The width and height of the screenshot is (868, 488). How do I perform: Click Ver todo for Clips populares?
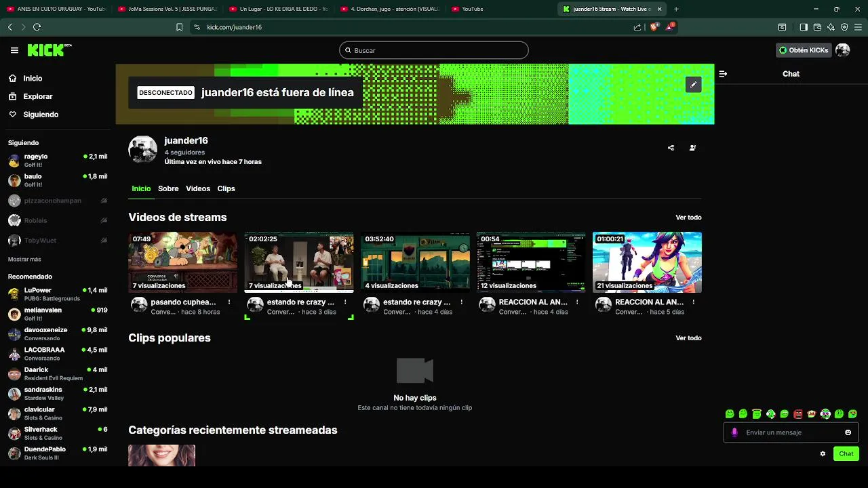688,338
